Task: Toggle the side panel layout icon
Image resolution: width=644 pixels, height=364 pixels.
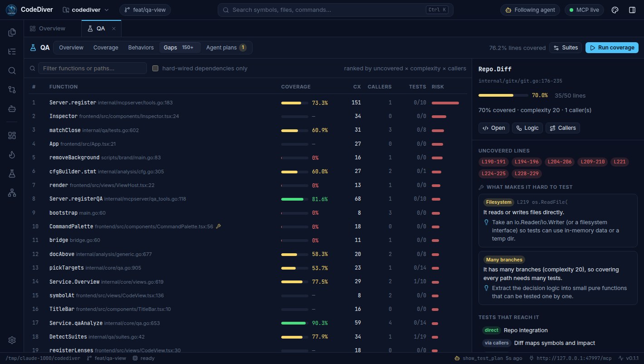Action: [x=632, y=10]
